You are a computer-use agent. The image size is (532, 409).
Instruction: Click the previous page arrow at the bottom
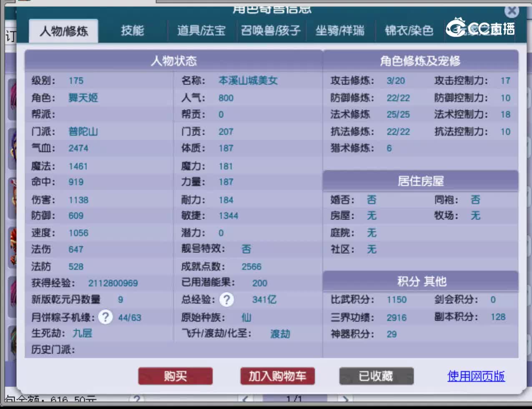pyautogui.click(x=244, y=399)
